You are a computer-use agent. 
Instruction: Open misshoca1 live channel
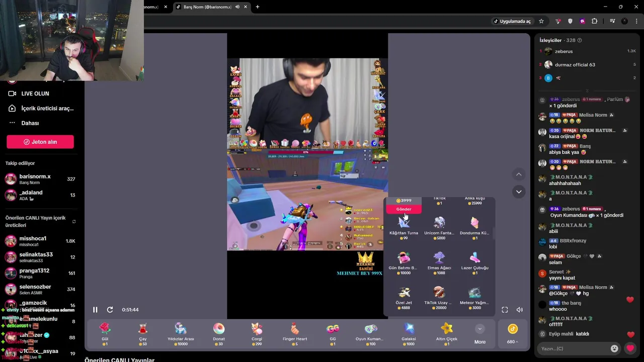click(x=40, y=241)
